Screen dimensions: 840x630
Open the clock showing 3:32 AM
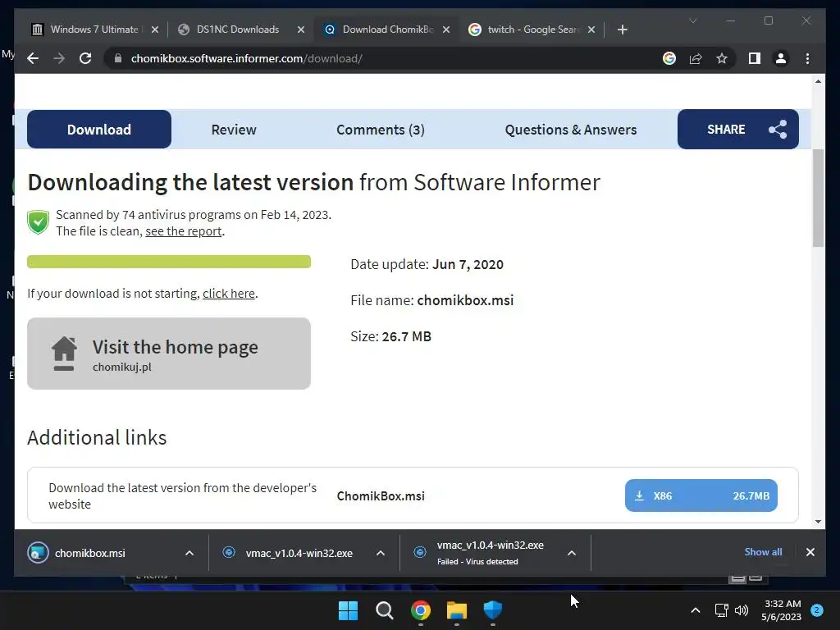click(782, 610)
